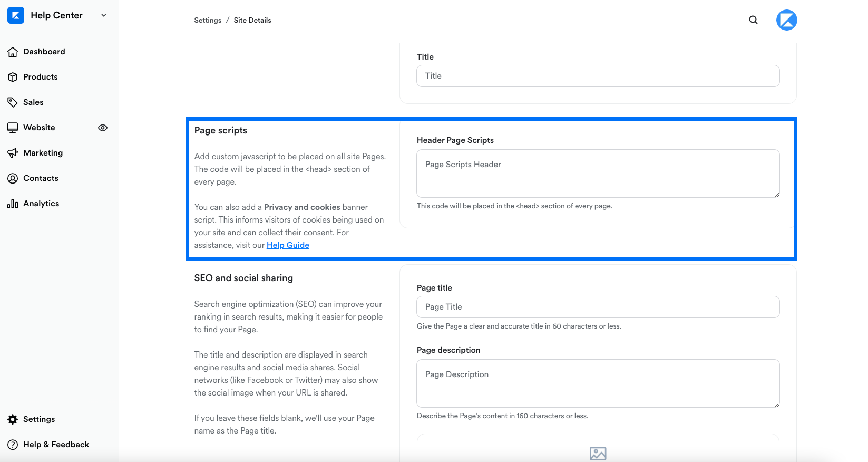Go to Dashboard menu label
868x462 pixels.
(44, 52)
